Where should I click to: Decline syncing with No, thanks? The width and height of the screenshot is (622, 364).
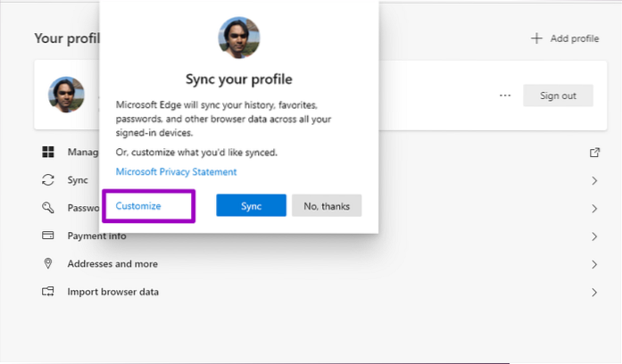[x=326, y=206]
